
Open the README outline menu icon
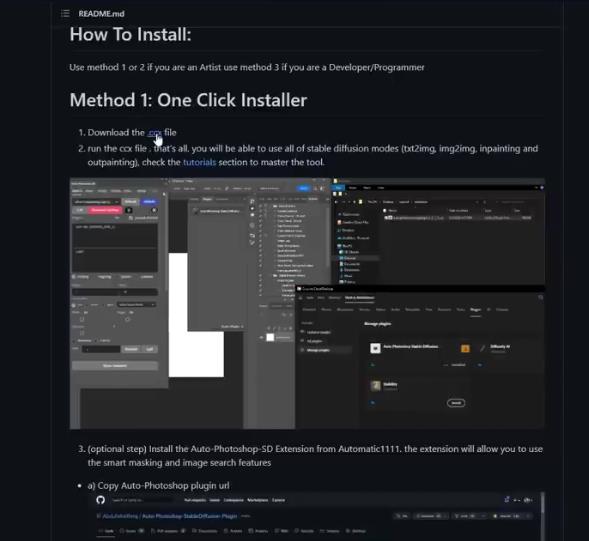pyautogui.click(x=65, y=14)
